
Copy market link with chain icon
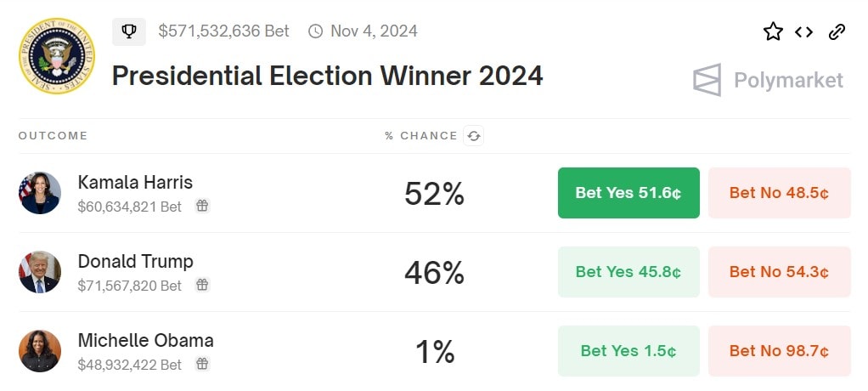[x=837, y=32]
